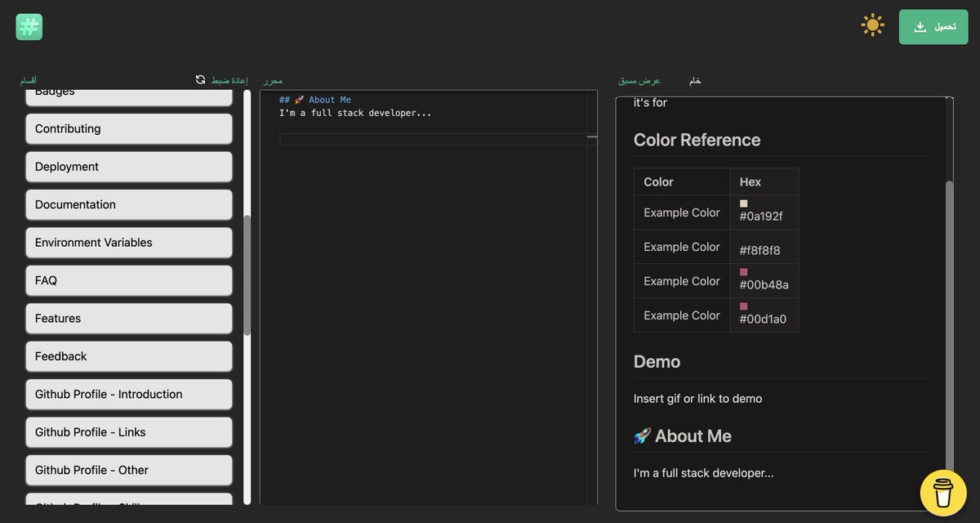
Task: Add the Github Profile - Other section
Action: tap(129, 470)
